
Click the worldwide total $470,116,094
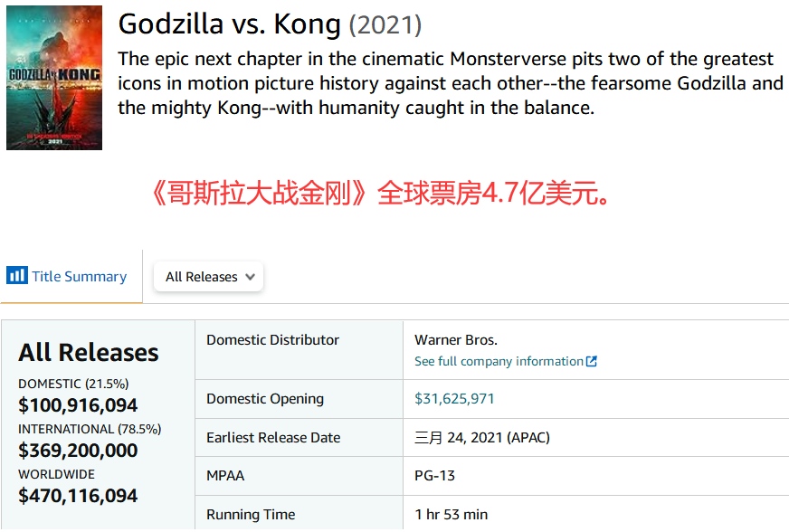pyautogui.click(x=78, y=496)
